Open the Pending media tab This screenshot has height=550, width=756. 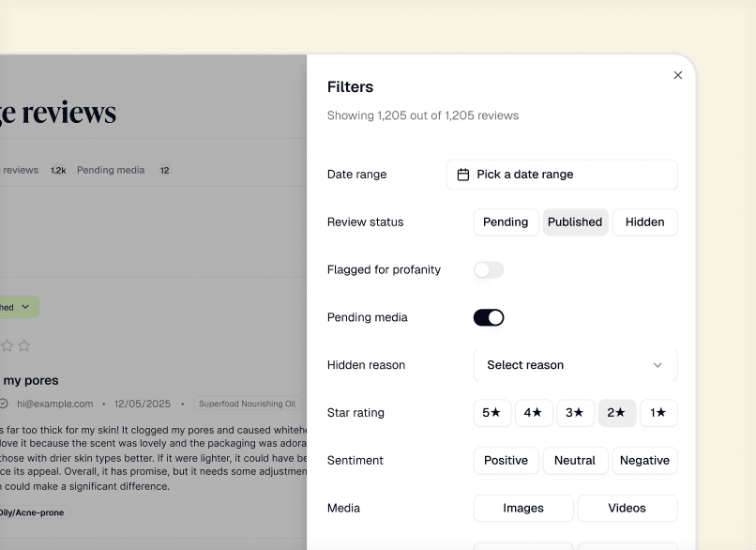point(111,170)
